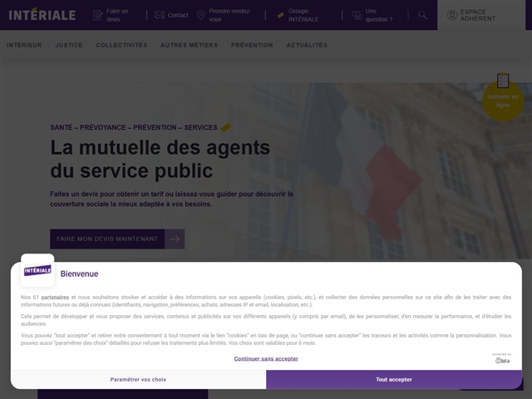Click the yellow Adhérer en ligne button
Screen dimensions: 532x399
click(x=503, y=101)
